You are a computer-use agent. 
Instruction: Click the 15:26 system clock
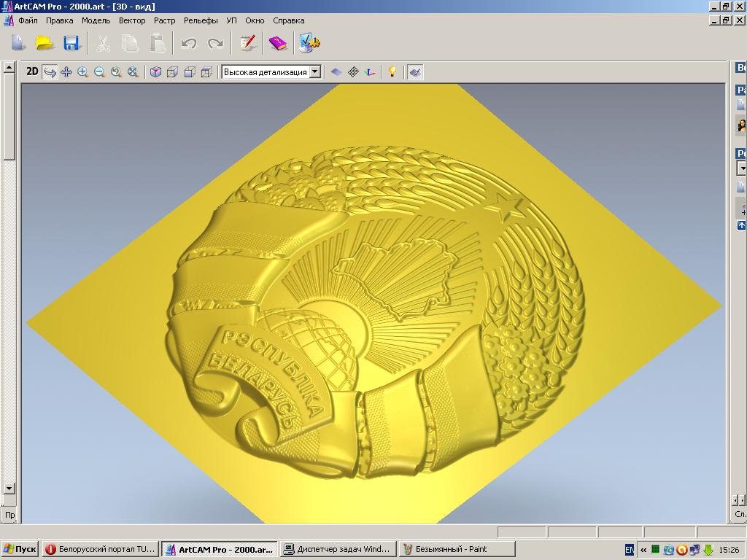[x=729, y=550]
